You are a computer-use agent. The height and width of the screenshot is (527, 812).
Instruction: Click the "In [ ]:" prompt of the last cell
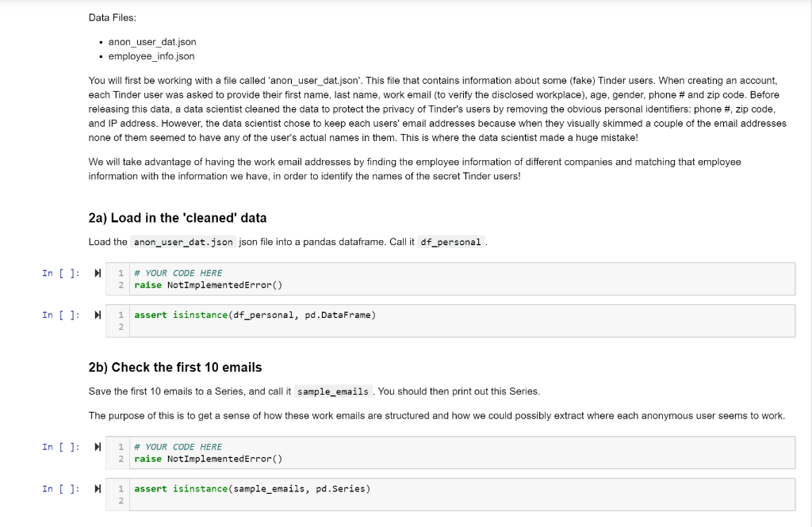[x=60, y=488]
